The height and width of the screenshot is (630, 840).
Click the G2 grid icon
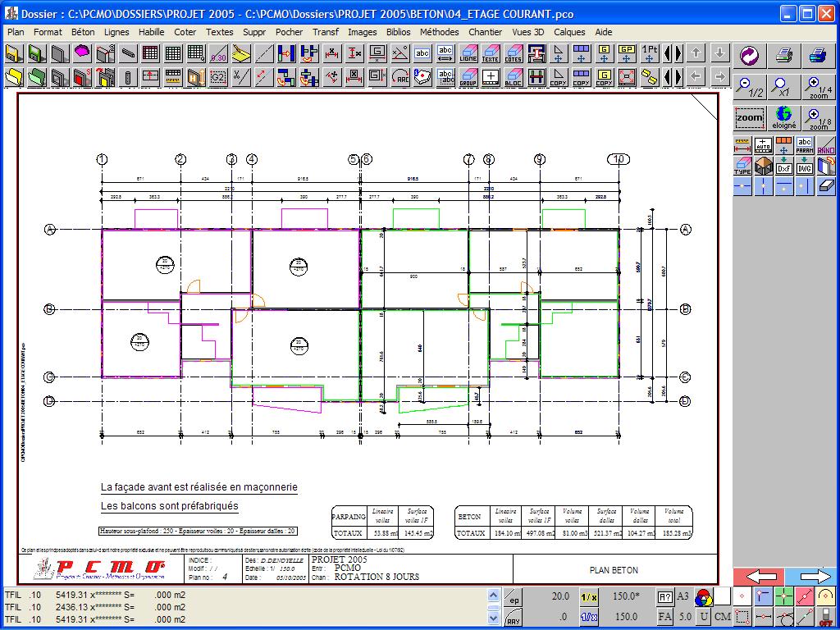[x=218, y=78]
